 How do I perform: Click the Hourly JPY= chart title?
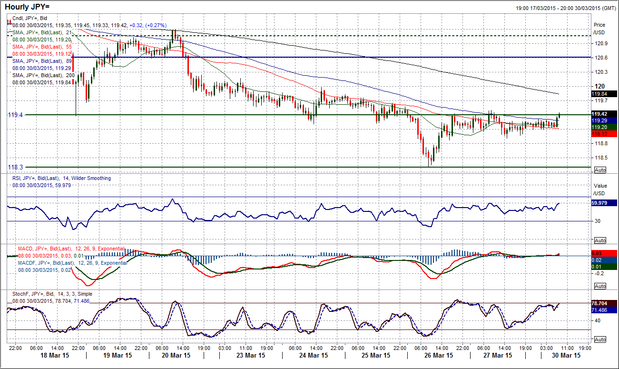coord(27,7)
